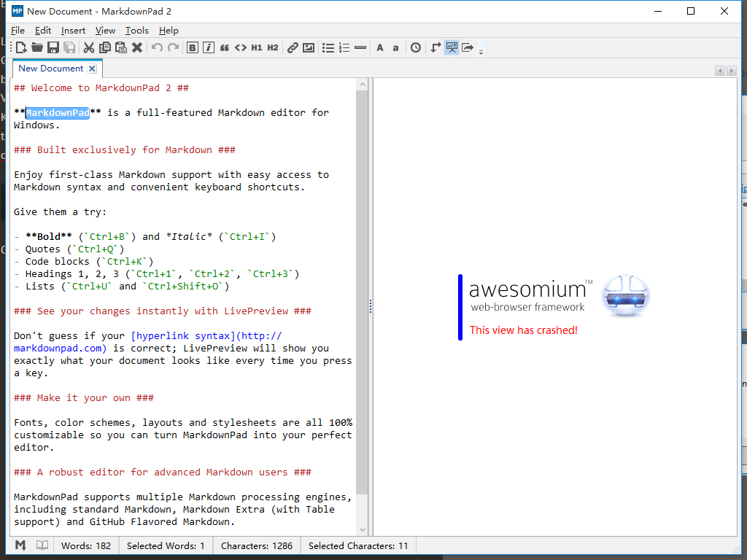Open the View menu
This screenshot has height=560, width=747.
pyautogui.click(x=105, y=31)
